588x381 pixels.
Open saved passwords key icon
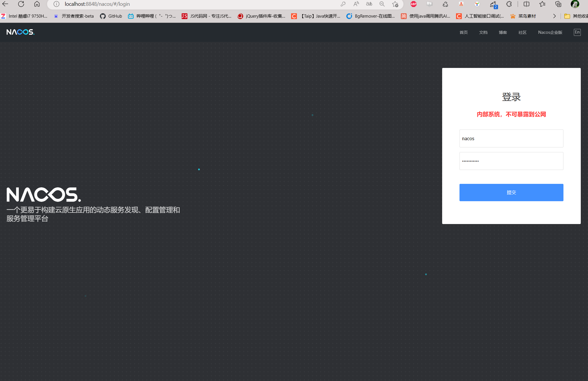coord(343,4)
